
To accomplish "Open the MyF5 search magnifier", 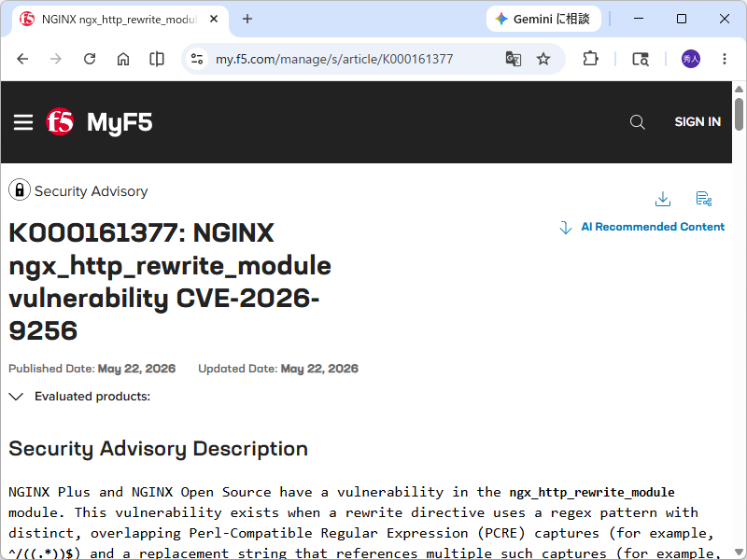I will (x=637, y=122).
